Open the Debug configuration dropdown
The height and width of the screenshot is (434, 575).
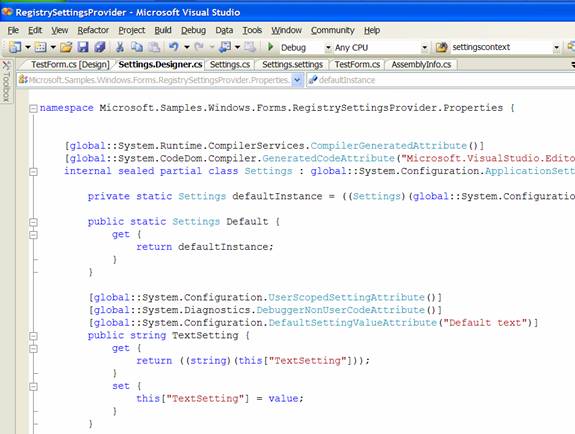click(x=328, y=48)
